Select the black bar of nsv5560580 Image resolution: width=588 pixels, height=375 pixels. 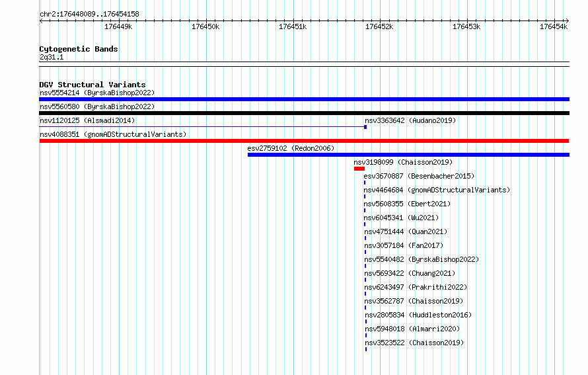(304, 113)
